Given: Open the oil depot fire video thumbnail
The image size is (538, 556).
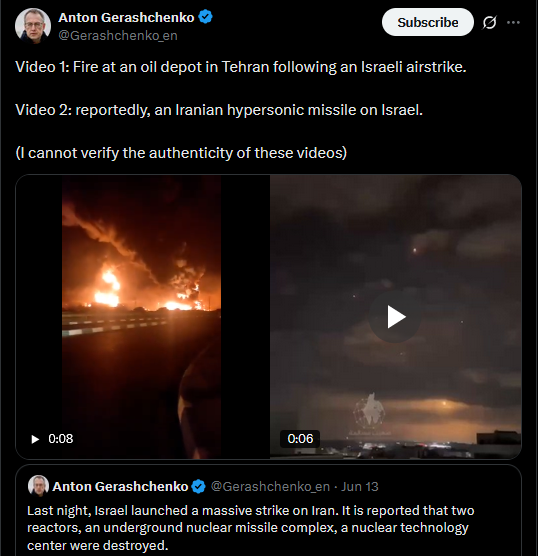Looking at the screenshot, I should point(143,317).
